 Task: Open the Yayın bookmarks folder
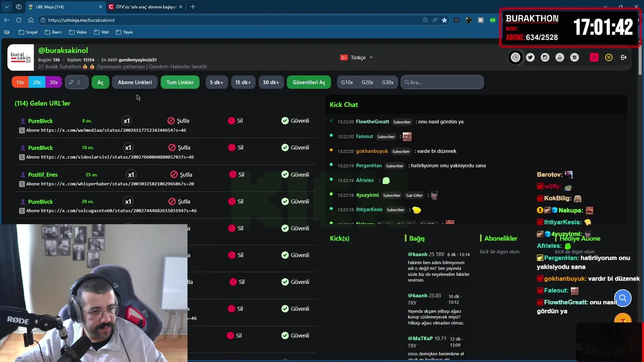coord(124,32)
